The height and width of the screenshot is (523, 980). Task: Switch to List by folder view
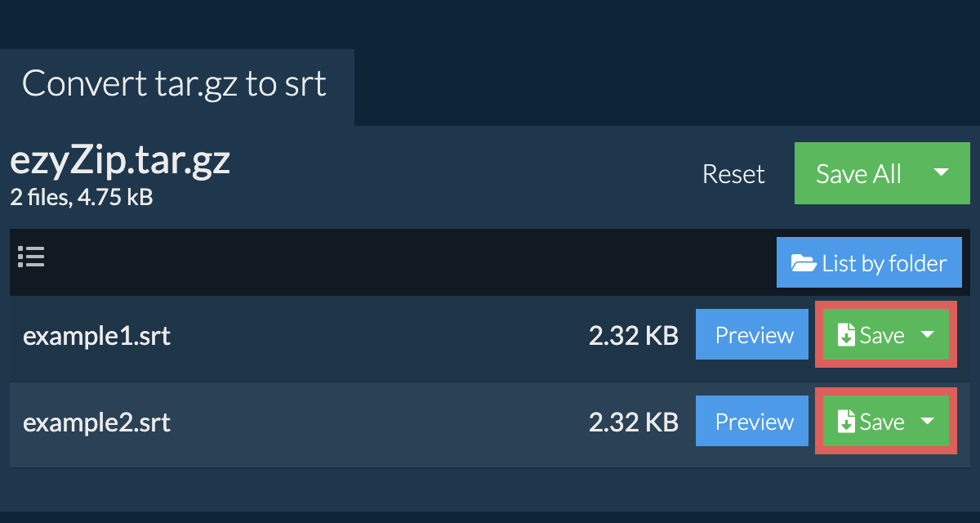pos(869,263)
